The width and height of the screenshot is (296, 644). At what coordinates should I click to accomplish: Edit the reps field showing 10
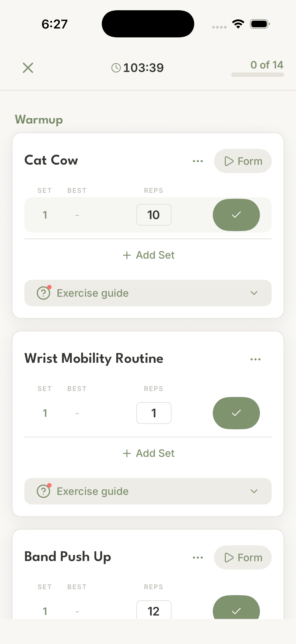154,215
